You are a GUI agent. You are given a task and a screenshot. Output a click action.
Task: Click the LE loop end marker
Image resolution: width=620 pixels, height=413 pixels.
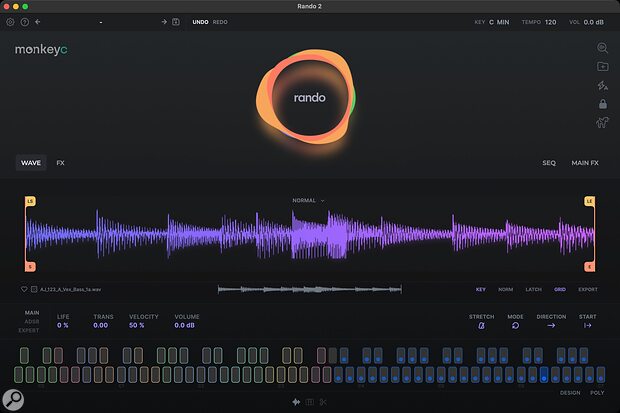pos(590,201)
